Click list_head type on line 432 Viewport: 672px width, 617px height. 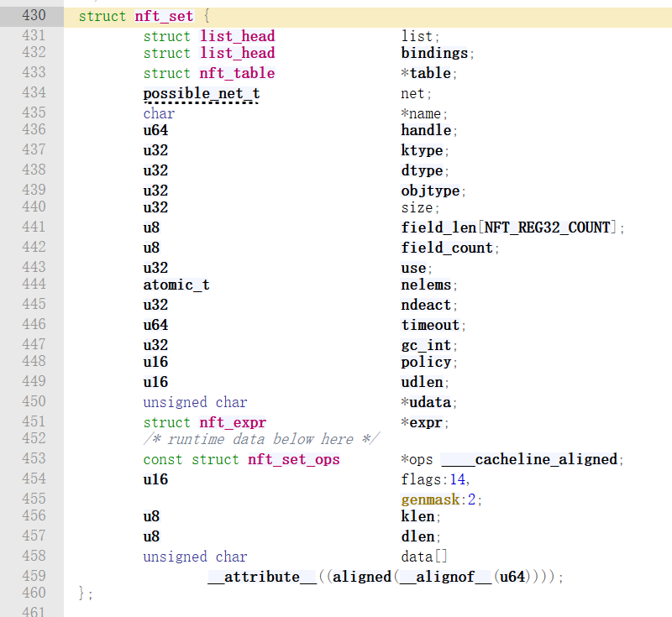[x=238, y=53]
